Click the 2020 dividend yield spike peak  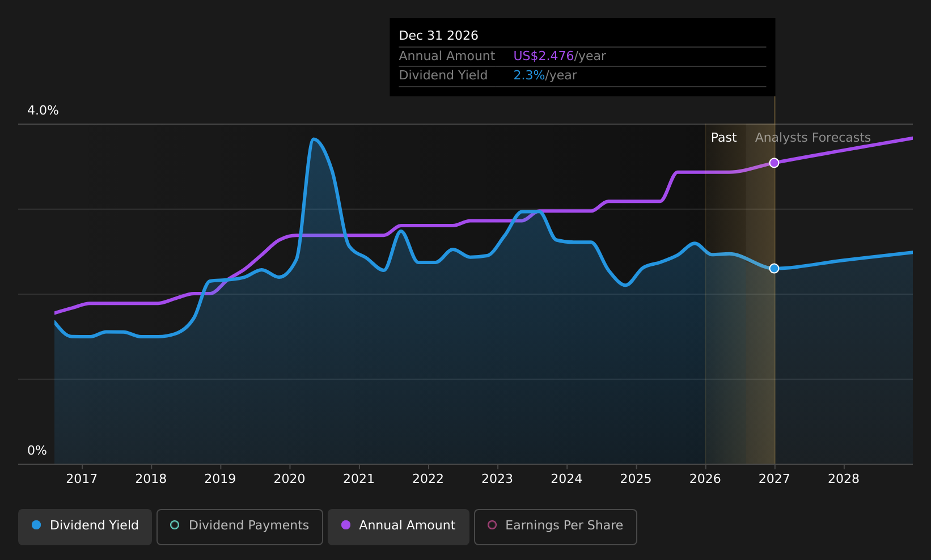pyautogui.click(x=314, y=139)
